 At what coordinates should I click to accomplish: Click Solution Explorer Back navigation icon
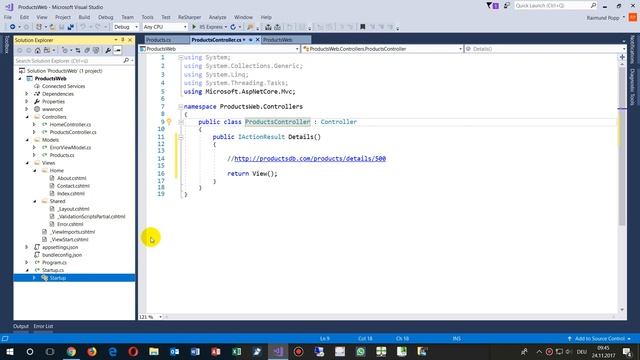20,50
